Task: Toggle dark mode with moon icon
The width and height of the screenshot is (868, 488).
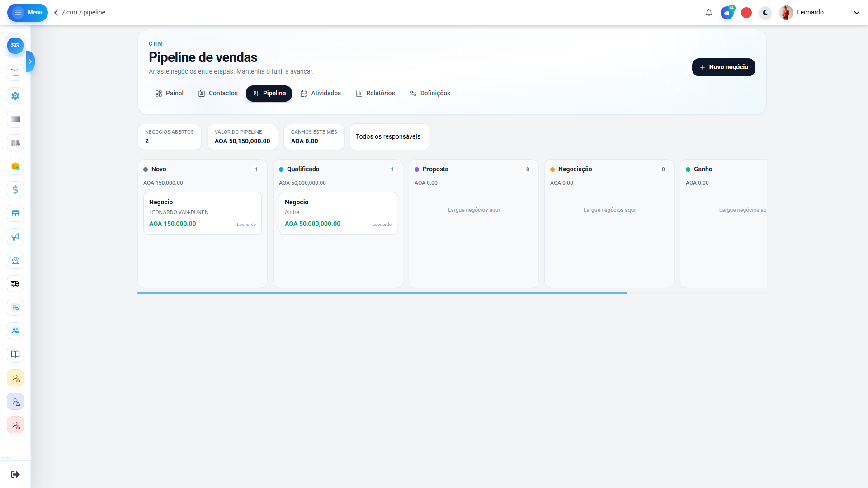Action: 765,13
